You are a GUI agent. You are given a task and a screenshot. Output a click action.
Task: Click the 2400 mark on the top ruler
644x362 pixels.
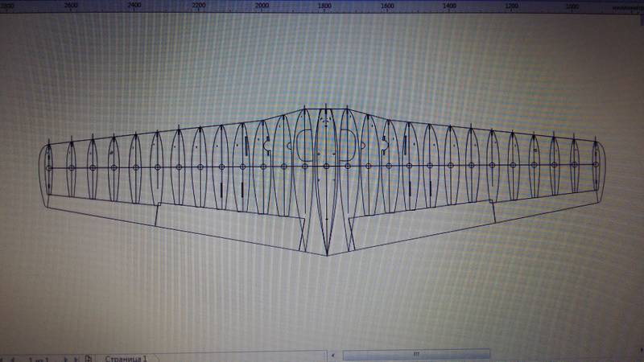(134, 6)
